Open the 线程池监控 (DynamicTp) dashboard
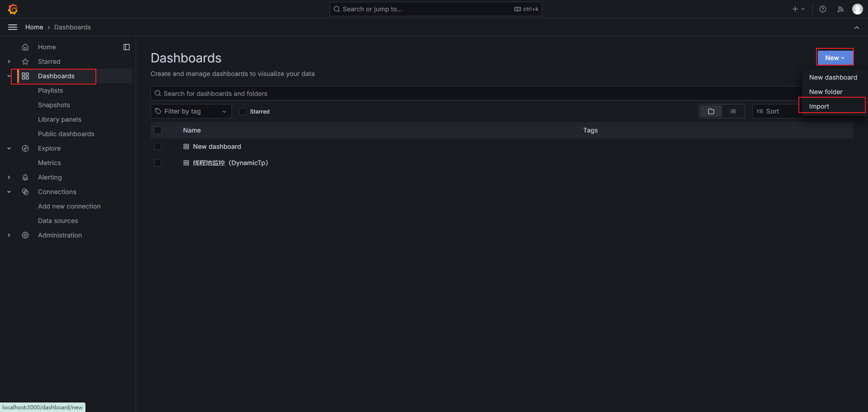The width and height of the screenshot is (868, 412). (x=231, y=163)
